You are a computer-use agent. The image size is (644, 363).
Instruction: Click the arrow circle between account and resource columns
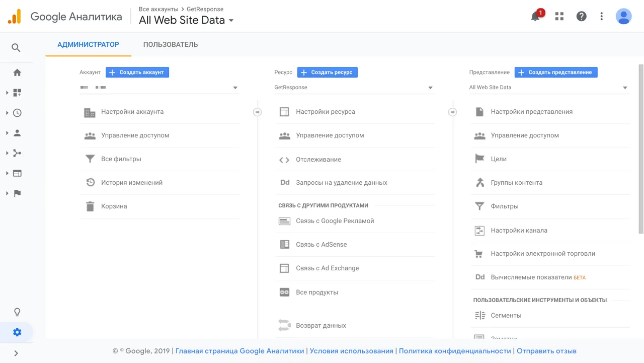[x=258, y=112]
